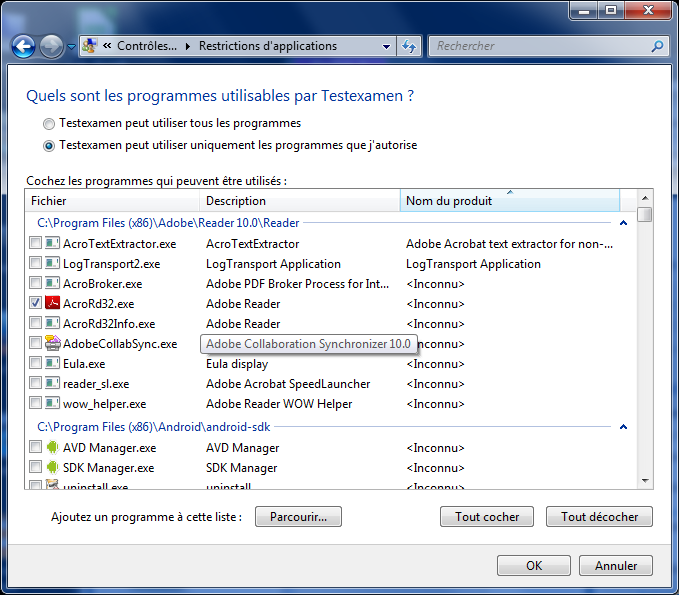Click the list scrollbar down arrow
Viewport: 679px width, 595px height.
tap(645, 481)
